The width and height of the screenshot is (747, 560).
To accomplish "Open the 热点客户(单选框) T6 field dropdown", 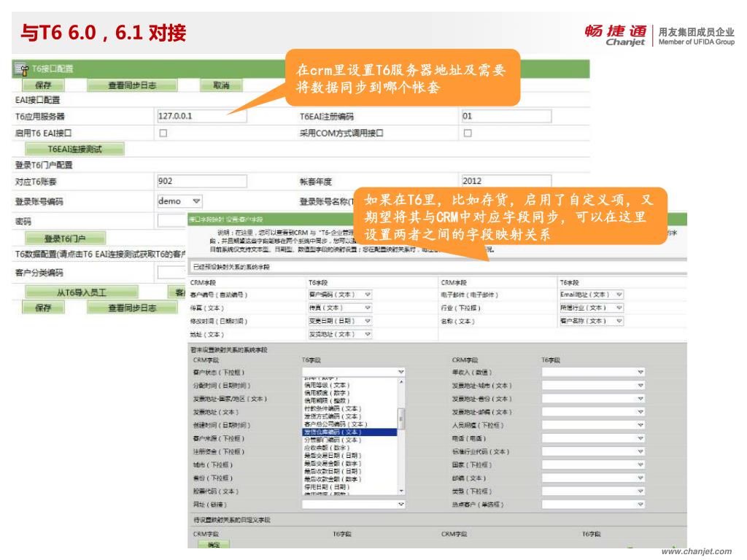I will pos(640,505).
